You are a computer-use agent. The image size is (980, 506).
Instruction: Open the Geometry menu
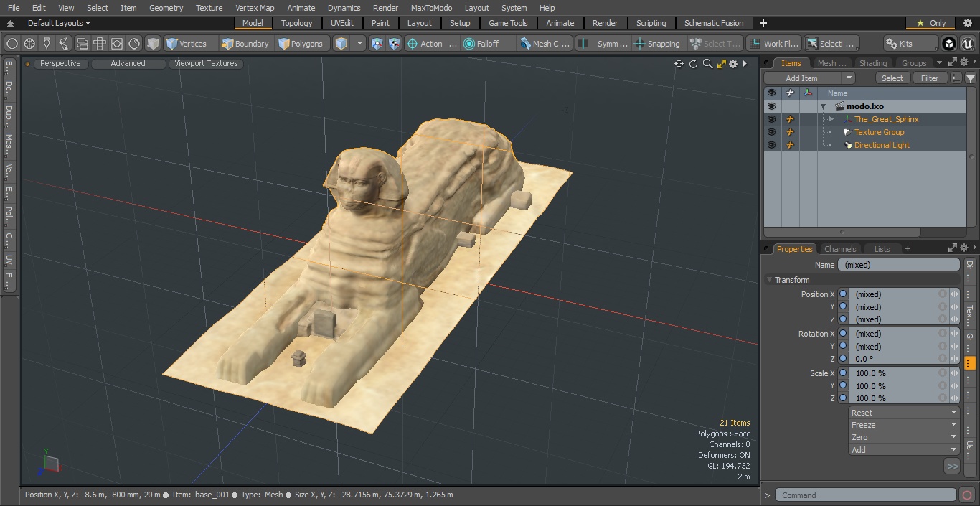tap(166, 8)
